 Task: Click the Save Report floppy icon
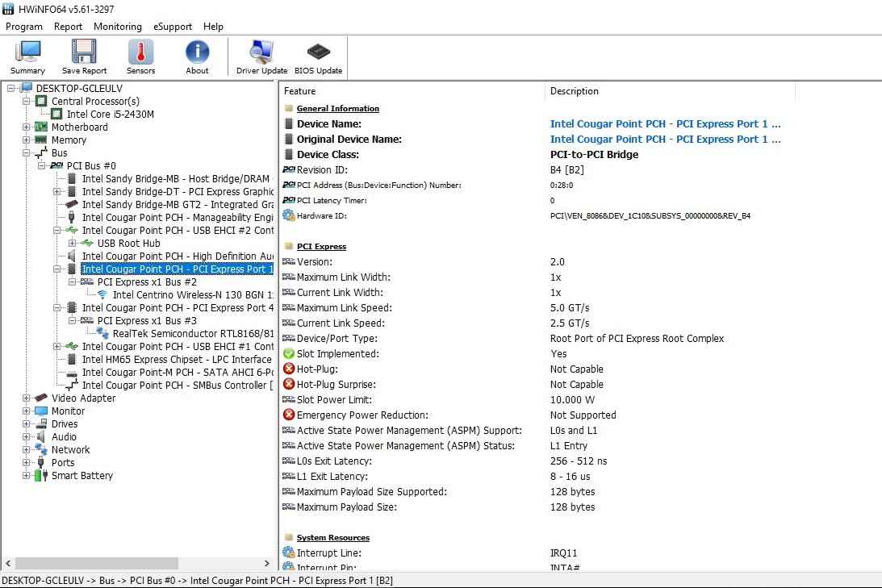click(x=84, y=52)
